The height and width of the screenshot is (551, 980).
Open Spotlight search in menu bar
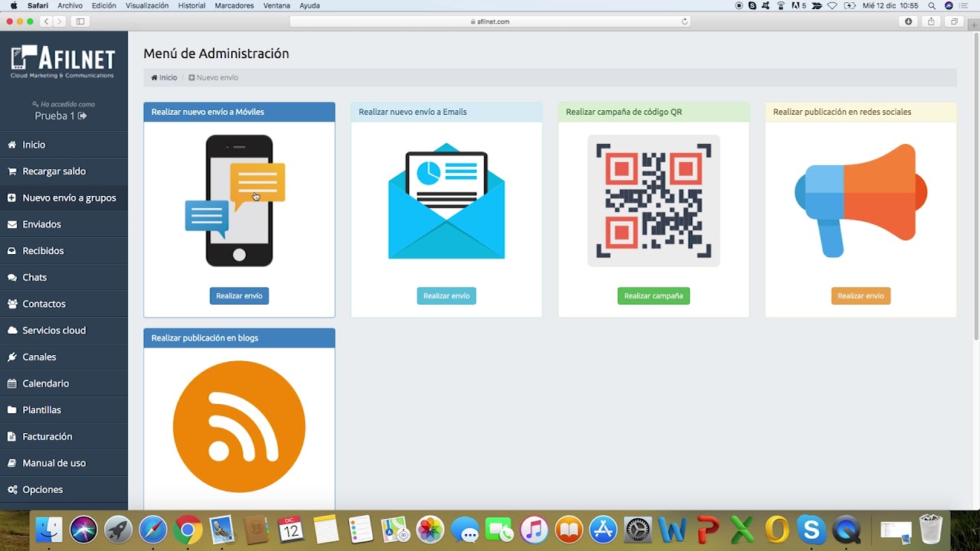point(932,5)
